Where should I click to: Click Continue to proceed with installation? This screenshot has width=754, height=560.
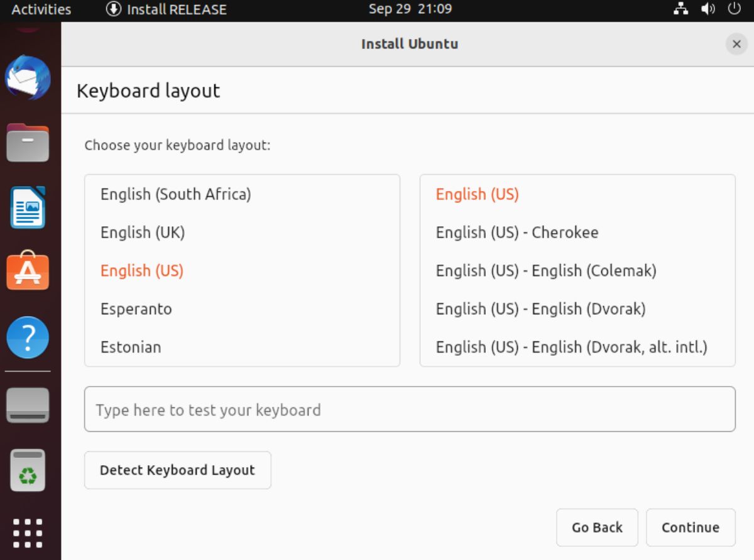pyautogui.click(x=690, y=527)
